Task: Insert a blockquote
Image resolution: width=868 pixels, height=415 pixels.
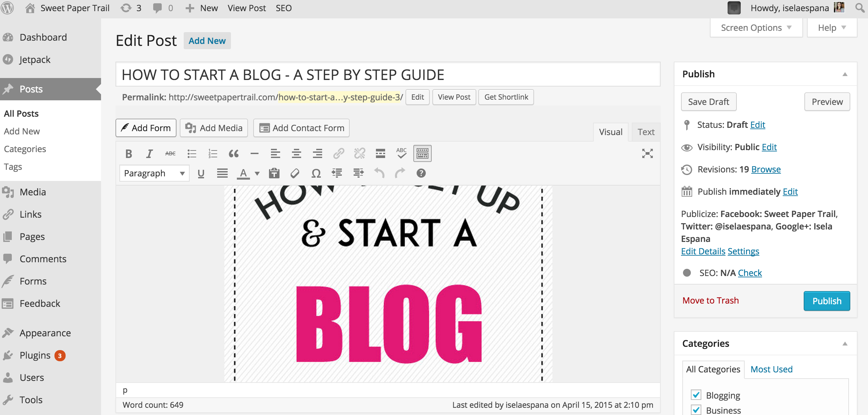Action: click(234, 154)
